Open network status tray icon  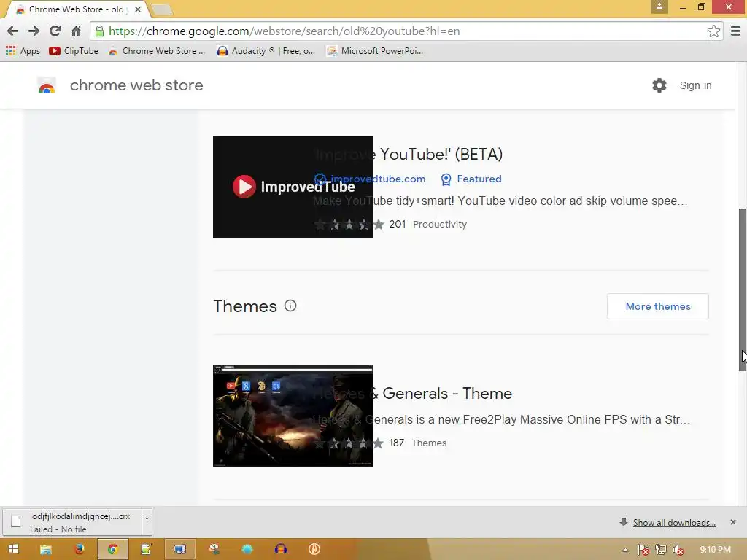point(661,550)
